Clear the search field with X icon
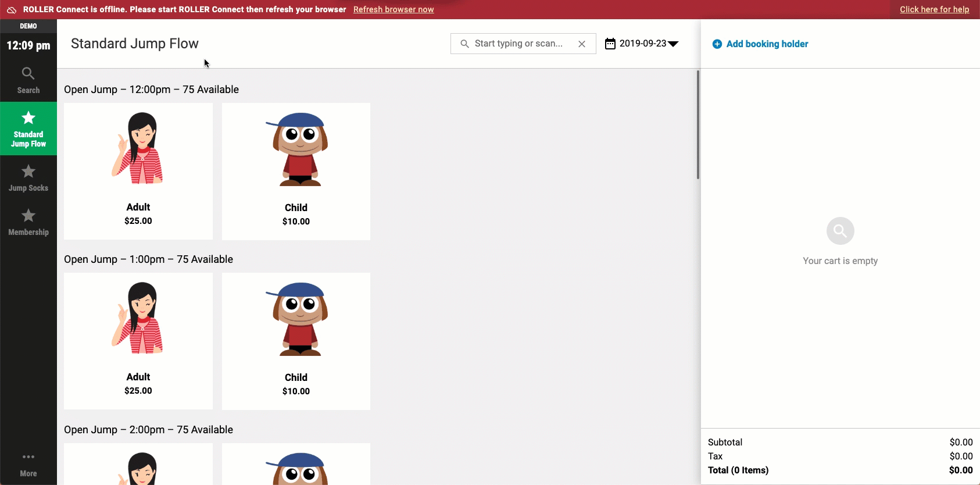Image resolution: width=980 pixels, height=485 pixels. [581, 44]
